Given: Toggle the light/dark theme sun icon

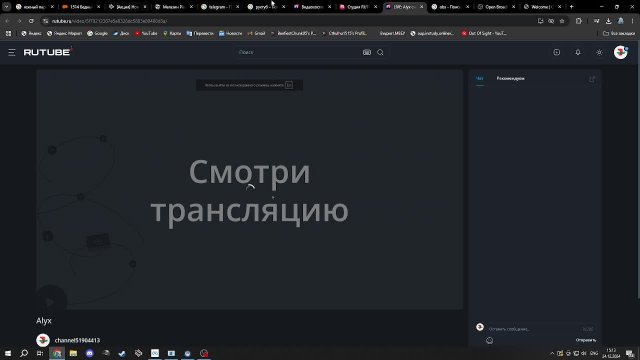Looking at the screenshot, I should pyautogui.click(x=599, y=52).
